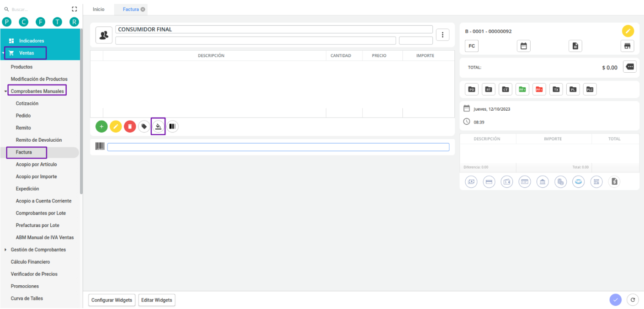Open Modificación de Productos menu item

click(x=39, y=79)
